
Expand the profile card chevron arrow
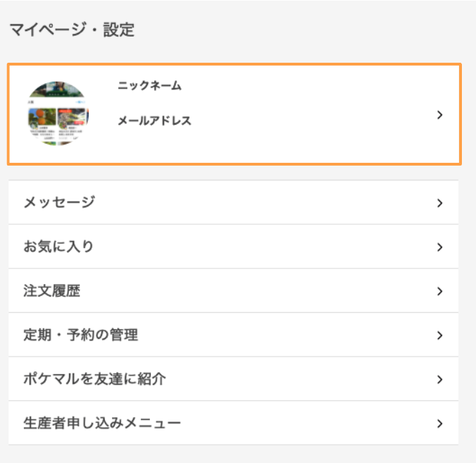tap(439, 115)
